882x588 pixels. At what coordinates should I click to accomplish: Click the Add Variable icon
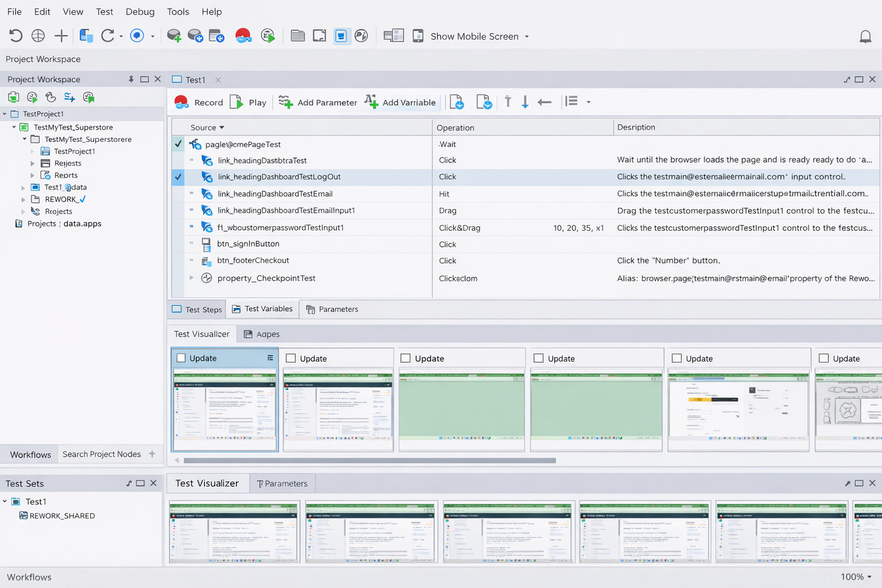point(372,102)
